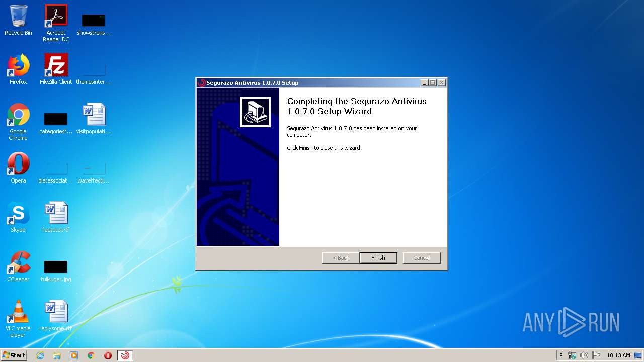644x362 pixels.
Task: Select replysome.rtf document icon
Action: coord(56,316)
